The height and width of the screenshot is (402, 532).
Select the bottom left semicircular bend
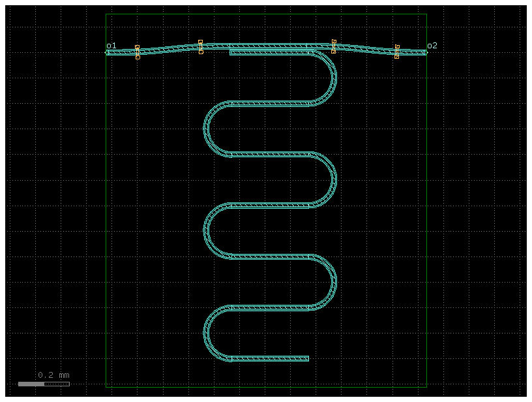[x=207, y=333]
